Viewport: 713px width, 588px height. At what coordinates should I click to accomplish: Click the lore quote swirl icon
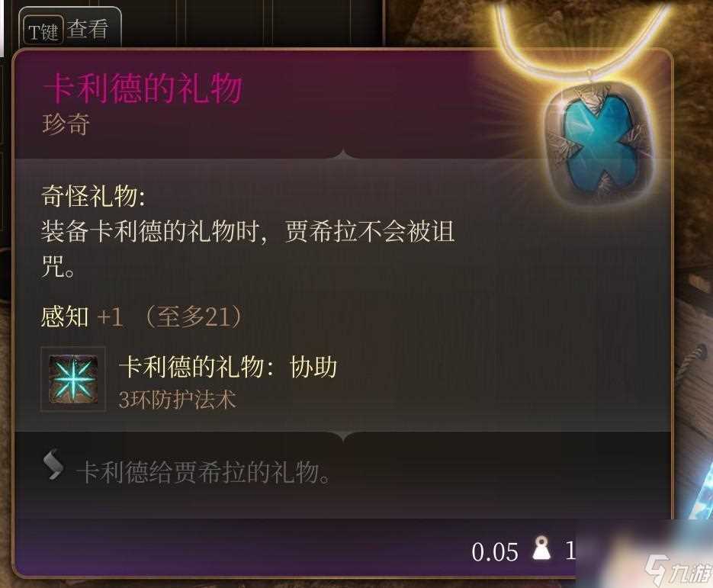pos(53,464)
